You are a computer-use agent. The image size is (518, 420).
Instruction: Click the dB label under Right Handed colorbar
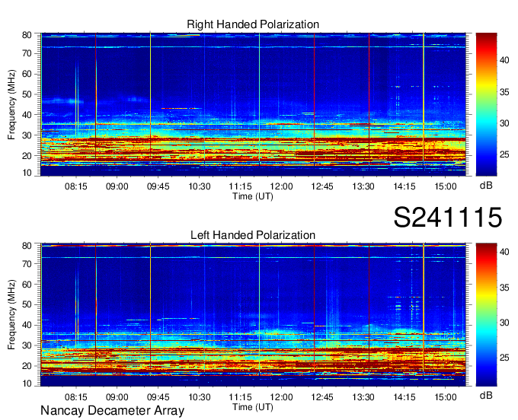tap(486, 186)
